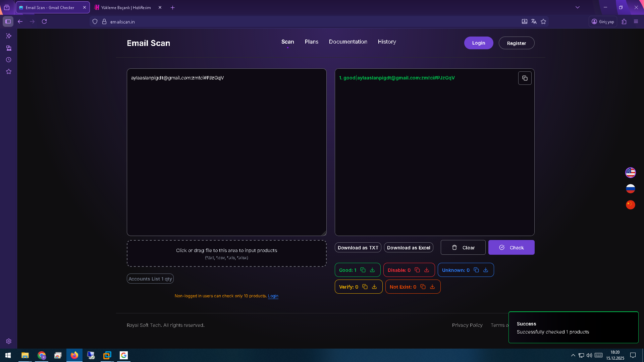This screenshot has height=362, width=644.
Task: Clear the scan results
Action: click(x=463, y=247)
